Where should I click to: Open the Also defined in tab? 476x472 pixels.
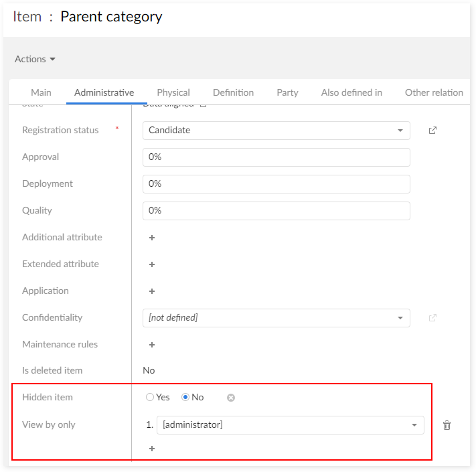click(351, 92)
